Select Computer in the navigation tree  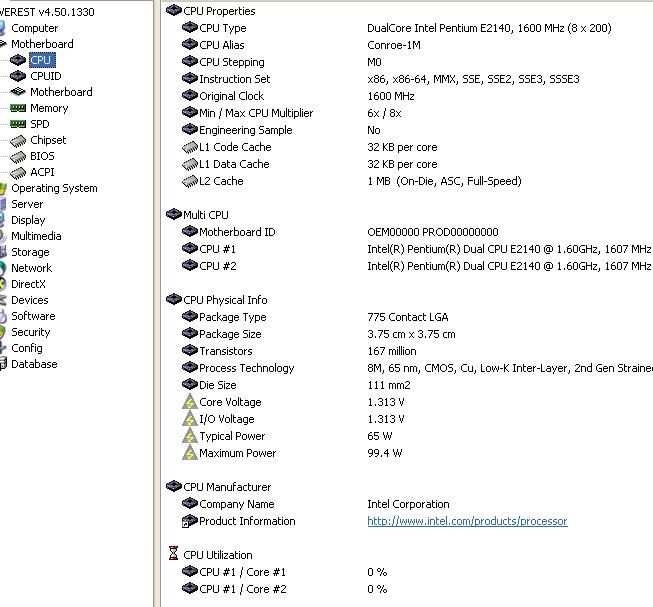pyautogui.click(x=35, y=28)
